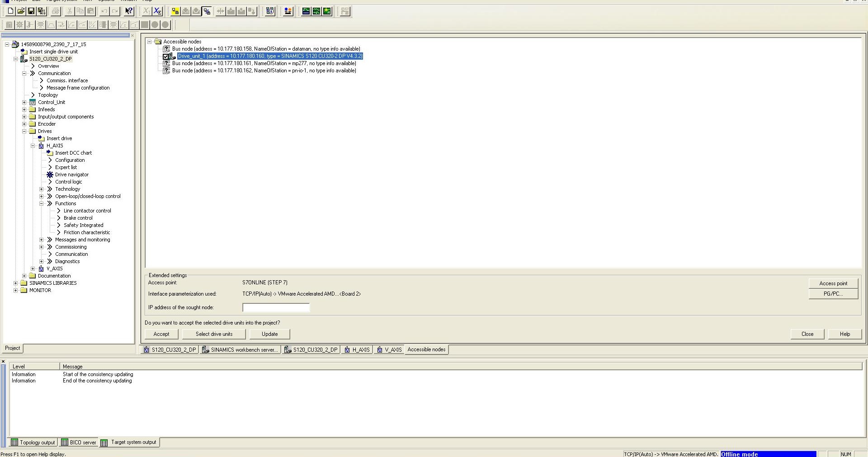Open project using the folder toolbar icon

pyautogui.click(x=21, y=11)
